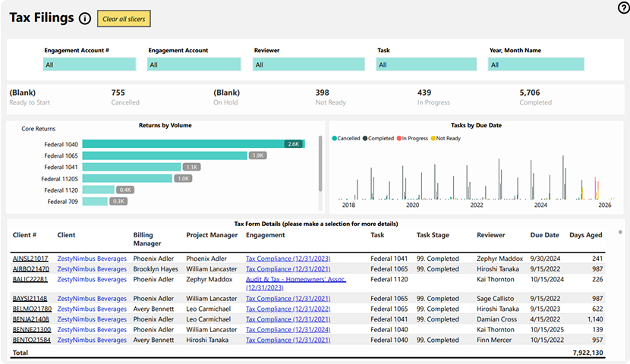The height and width of the screenshot is (364, 630).
Task: Toggle the In Progress legend entry
Action: [414, 139]
